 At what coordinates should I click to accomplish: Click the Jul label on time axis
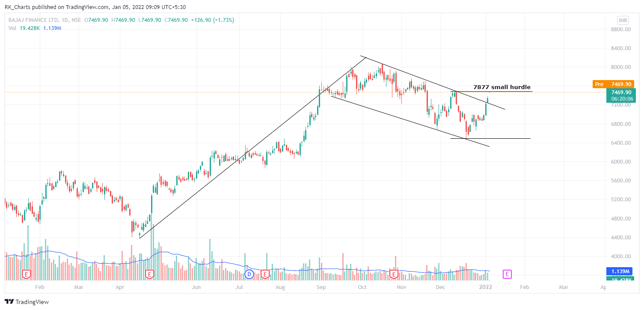click(x=240, y=287)
